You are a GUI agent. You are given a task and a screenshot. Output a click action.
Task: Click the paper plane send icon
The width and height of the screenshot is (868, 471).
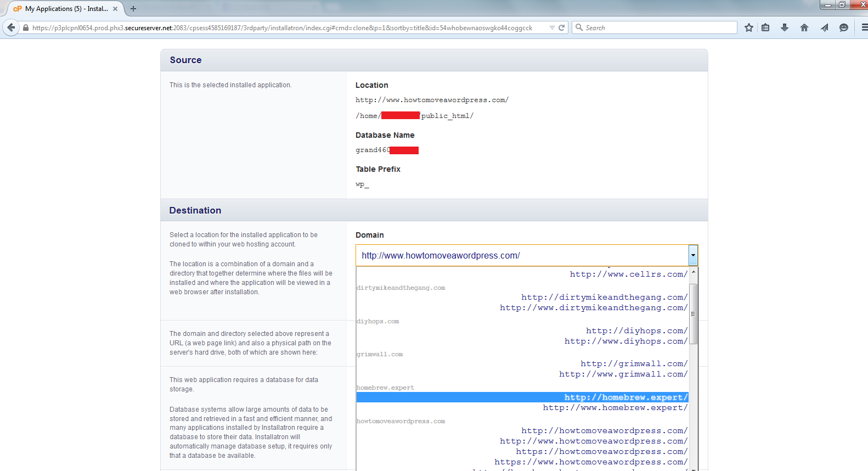pyautogui.click(x=824, y=27)
